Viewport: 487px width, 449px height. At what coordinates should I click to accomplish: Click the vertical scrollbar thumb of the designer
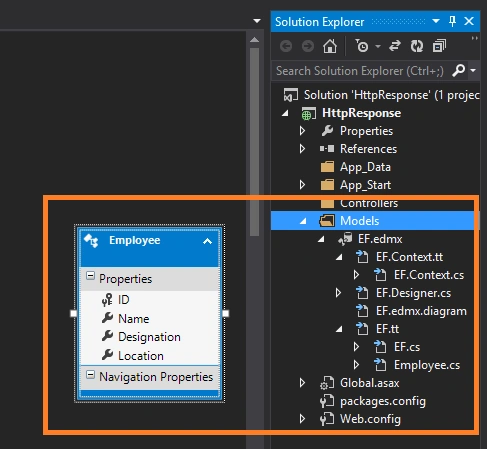254,142
